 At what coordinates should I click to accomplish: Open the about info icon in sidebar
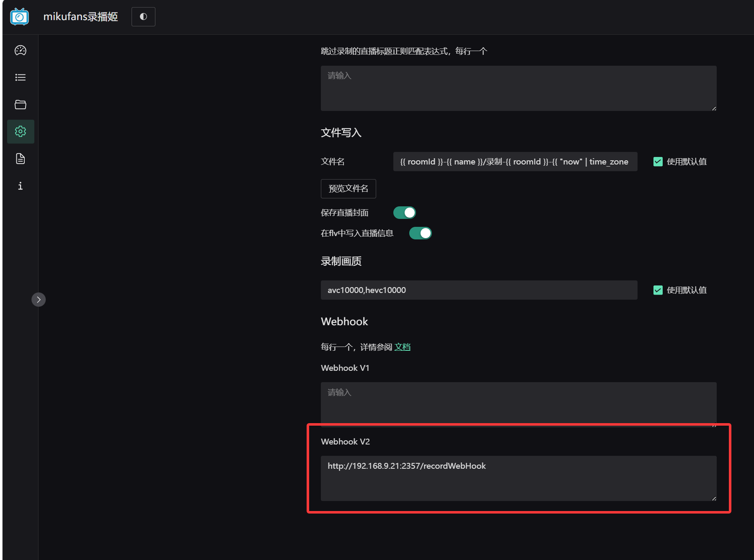click(21, 186)
